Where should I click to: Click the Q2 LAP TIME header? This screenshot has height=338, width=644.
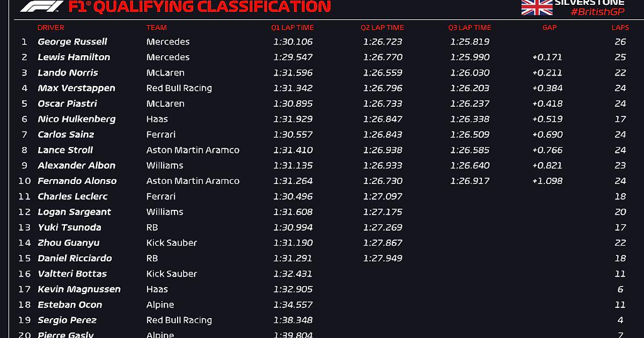(382, 27)
